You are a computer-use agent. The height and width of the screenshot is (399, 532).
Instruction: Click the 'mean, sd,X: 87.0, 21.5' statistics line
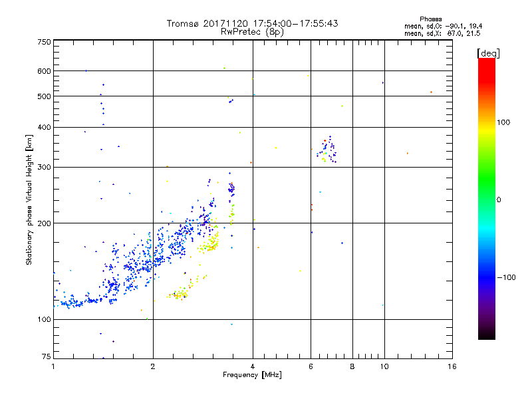[442, 33]
